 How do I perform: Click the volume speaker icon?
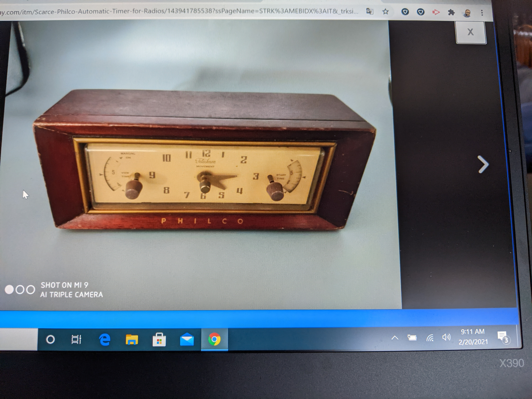pyautogui.click(x=446, y=337)
